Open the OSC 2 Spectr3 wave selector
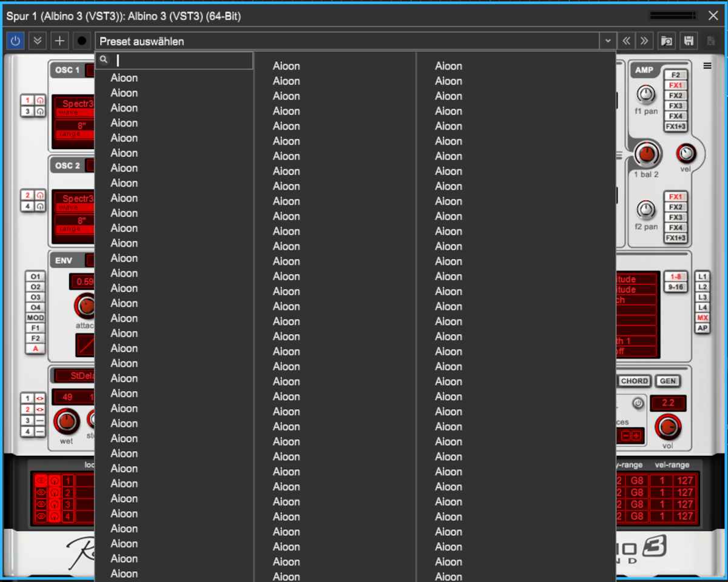This screenshot has height=582, width=728. (x=75, y=201)
